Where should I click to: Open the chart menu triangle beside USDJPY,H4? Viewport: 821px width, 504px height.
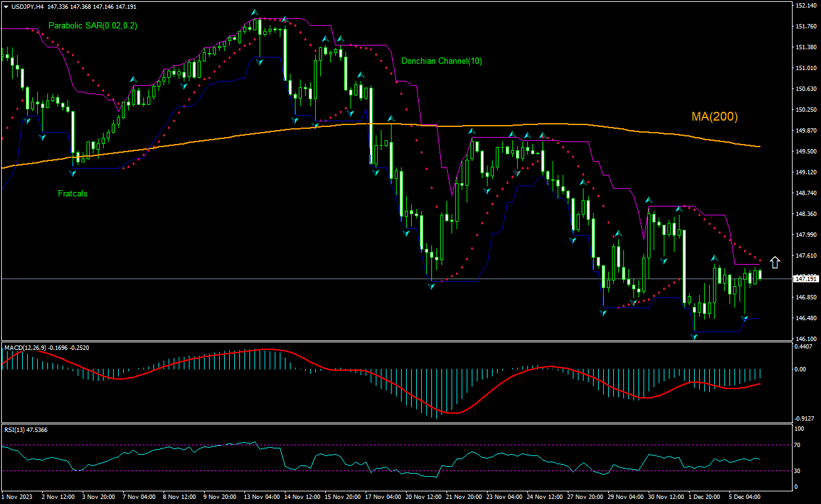(x=5, y=6)
